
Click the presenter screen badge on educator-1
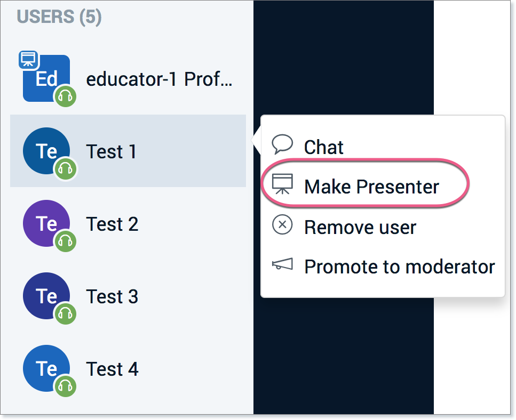28,59
